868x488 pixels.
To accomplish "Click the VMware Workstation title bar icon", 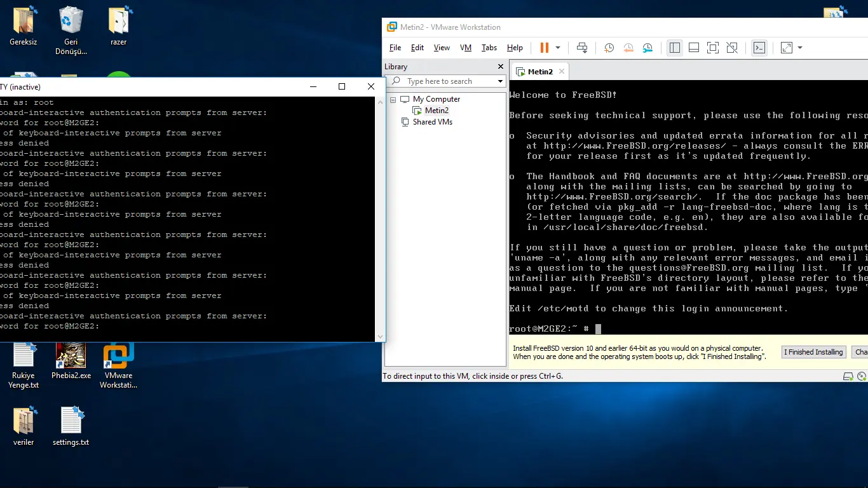I will pos(392,27).
